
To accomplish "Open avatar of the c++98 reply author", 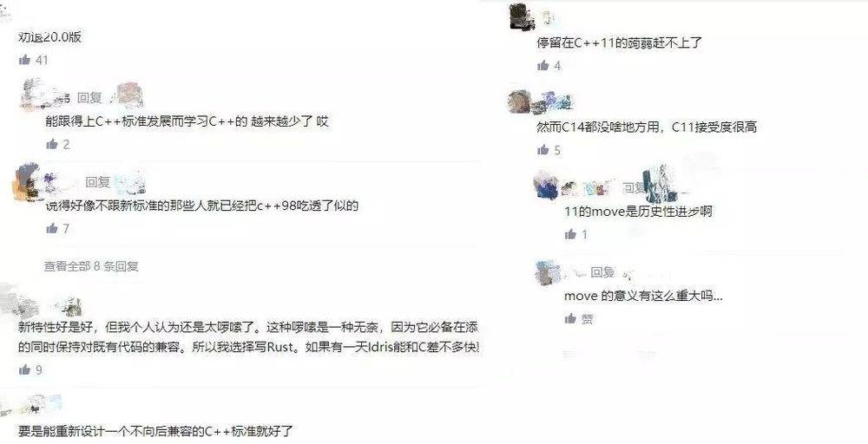I will click(28, 181).
